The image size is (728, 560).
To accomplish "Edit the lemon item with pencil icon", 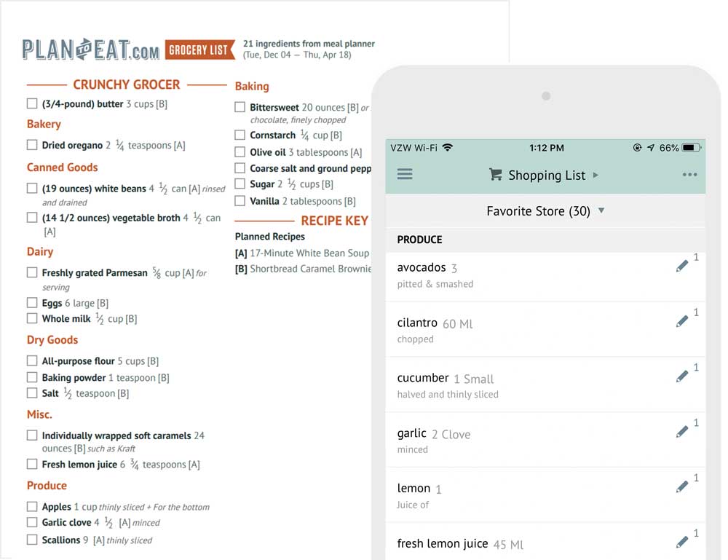I will (x=681, y=487).
